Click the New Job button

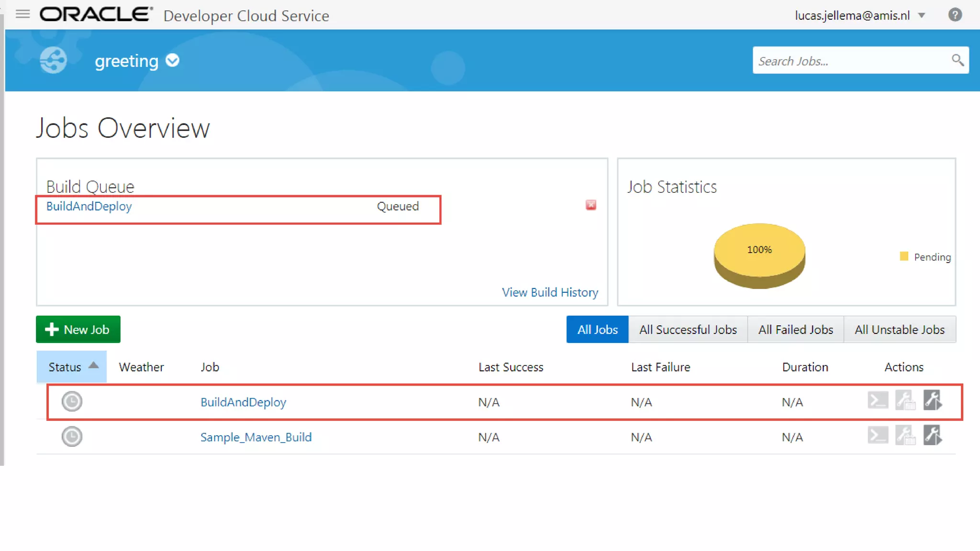78,330
